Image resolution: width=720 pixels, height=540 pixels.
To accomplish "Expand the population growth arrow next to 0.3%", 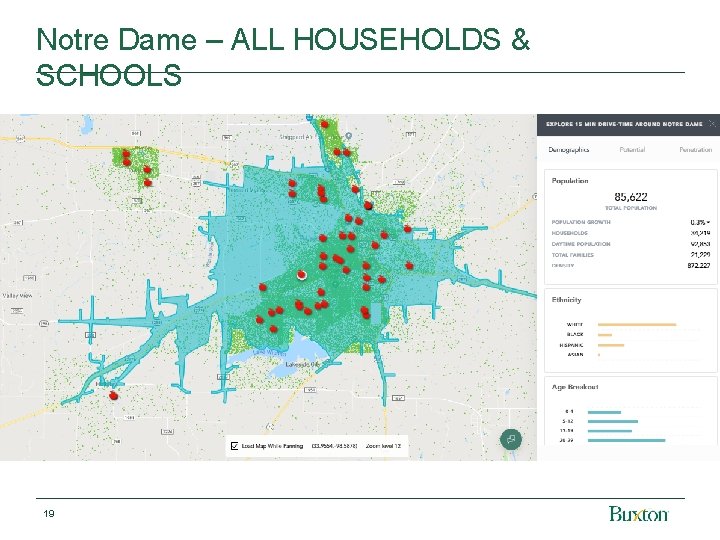I will tap(709, 222).
